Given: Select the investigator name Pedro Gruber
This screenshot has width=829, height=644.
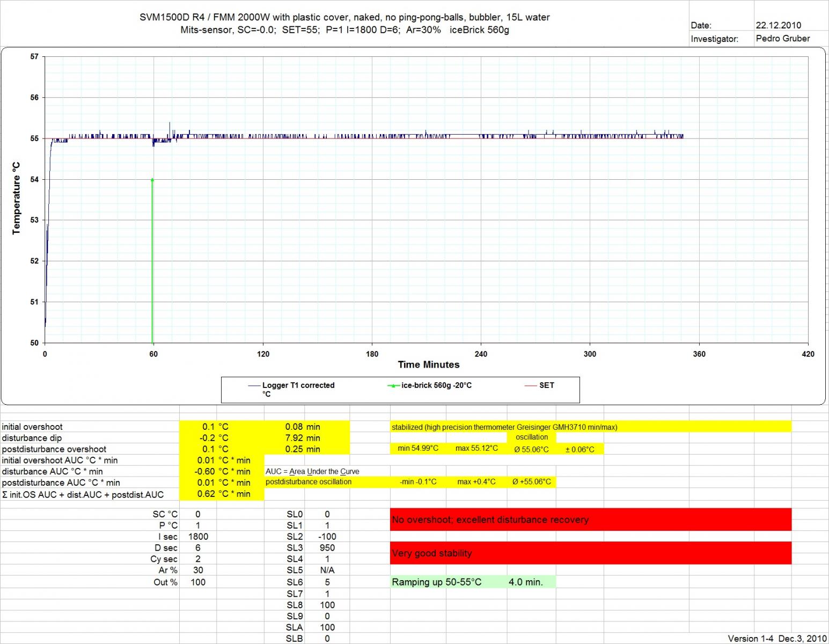Looking at the screenshot, I should click(782, 38).
